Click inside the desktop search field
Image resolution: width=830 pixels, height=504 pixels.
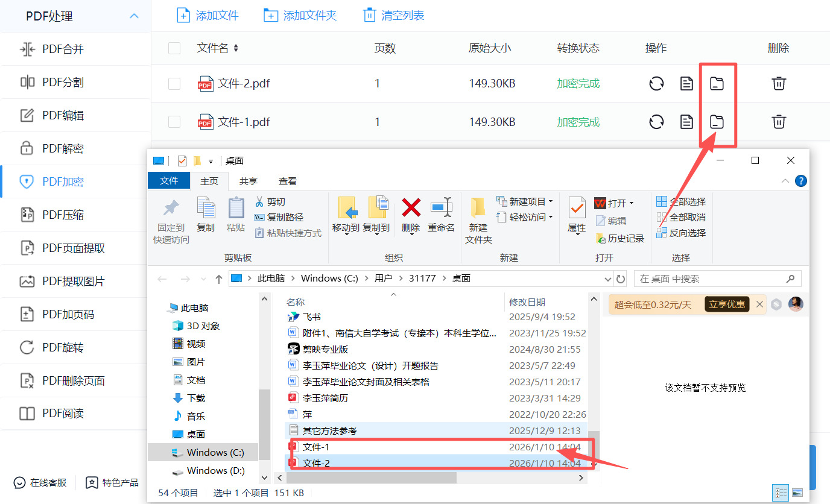click(x=712, y=278)
